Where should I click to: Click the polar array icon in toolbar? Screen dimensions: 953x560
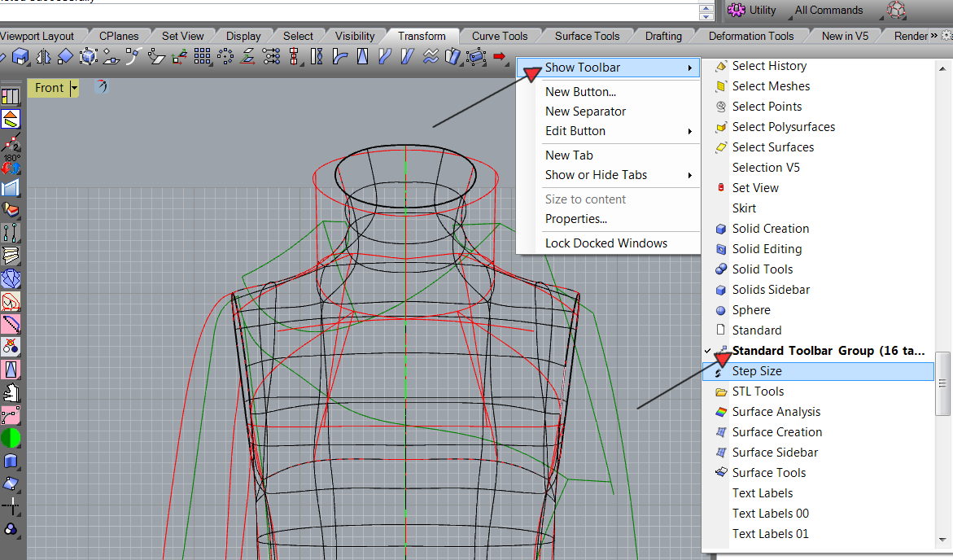click(x=225, y=56)
